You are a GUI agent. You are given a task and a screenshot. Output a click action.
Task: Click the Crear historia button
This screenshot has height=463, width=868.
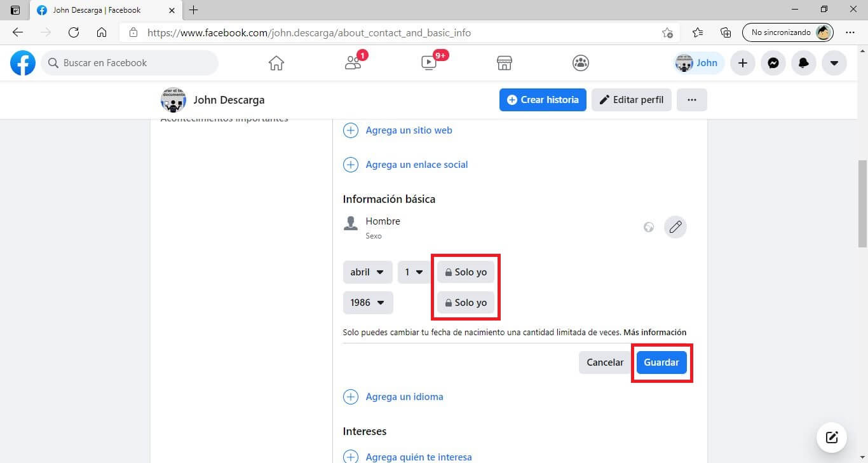[543, 100]
